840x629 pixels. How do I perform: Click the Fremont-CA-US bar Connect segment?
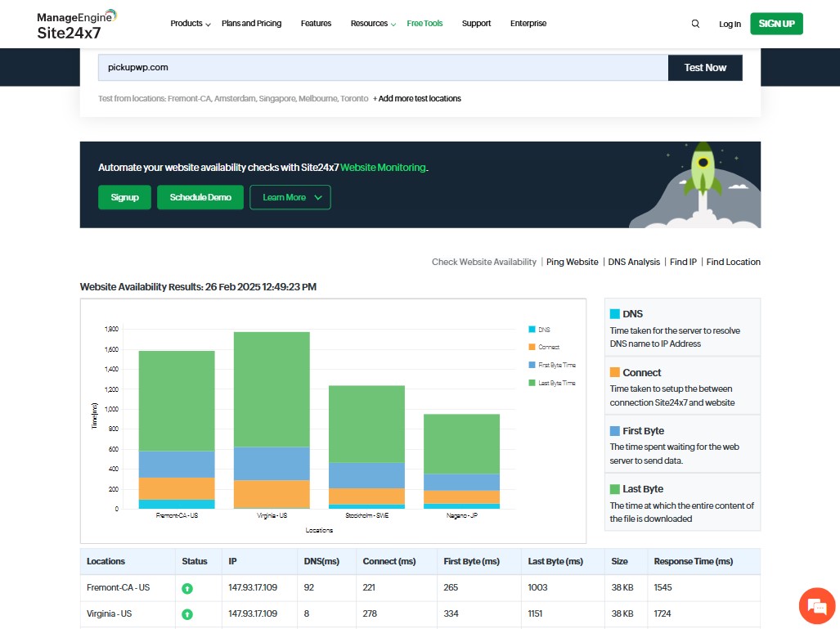point(177,488)
